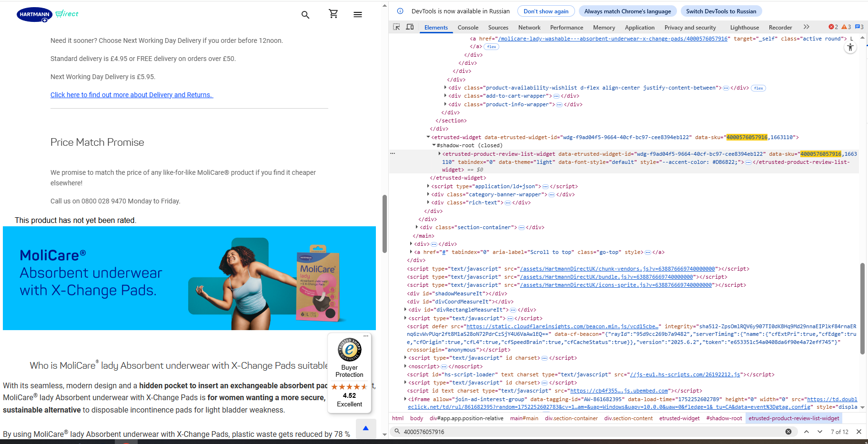Click the accessibility floating icon

(x=850, y=47)
